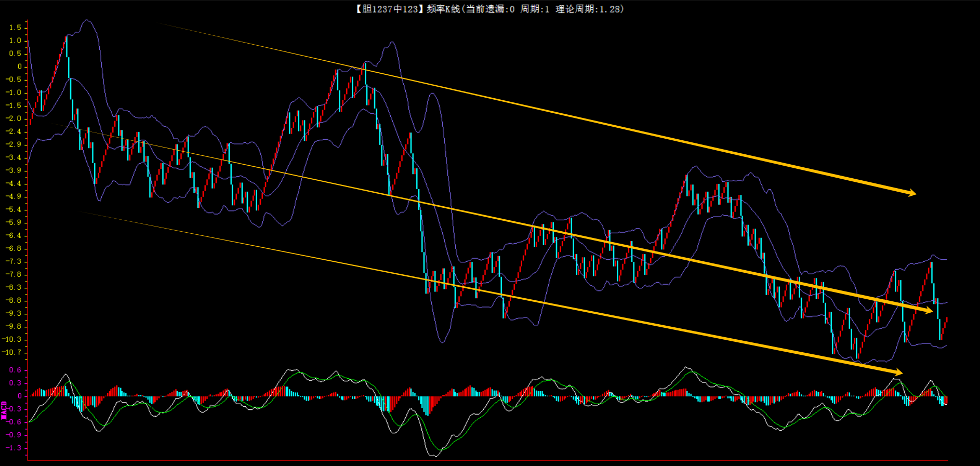
Task: Click the -10.7 price axis label
Action: [x=12, y=352]
